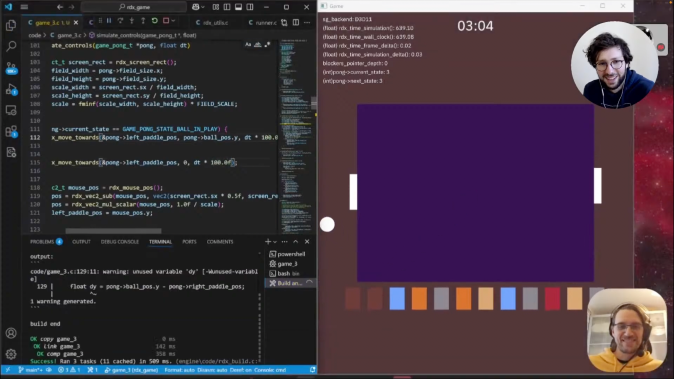
Task: Restart the debug session
Action: click(154, 21)
